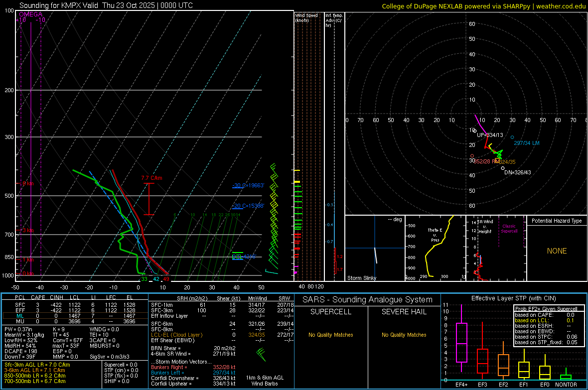
Task: Click the SUPERCELL column heading
Action: point(331,312)
